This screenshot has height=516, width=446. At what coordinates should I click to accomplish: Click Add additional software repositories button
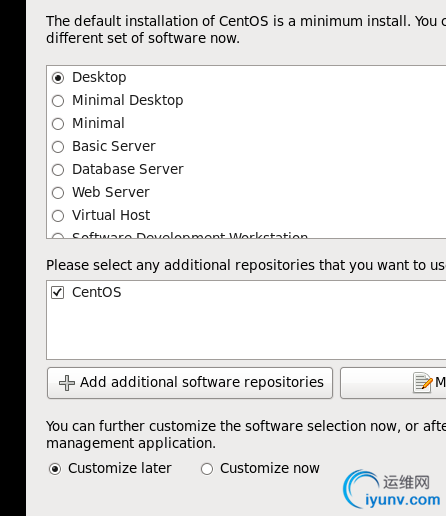pyautogui.click(x=190, y=383)
